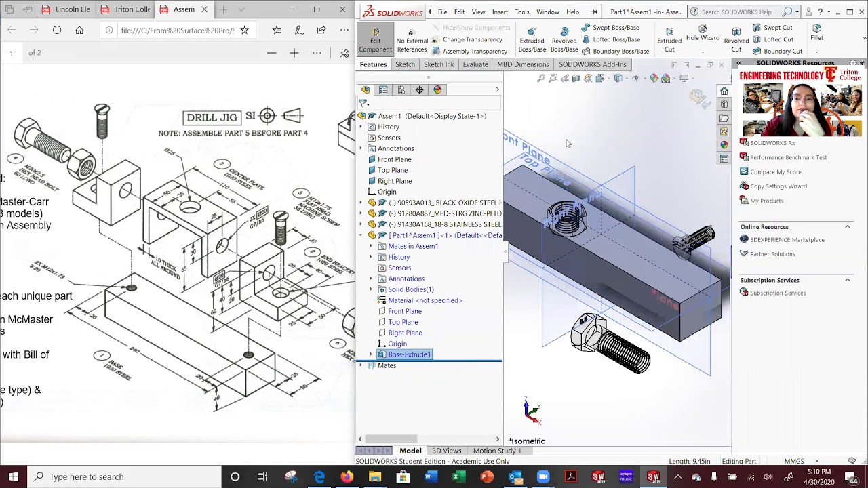Click PDF viewer zoom out minus button

click(271, 53)
